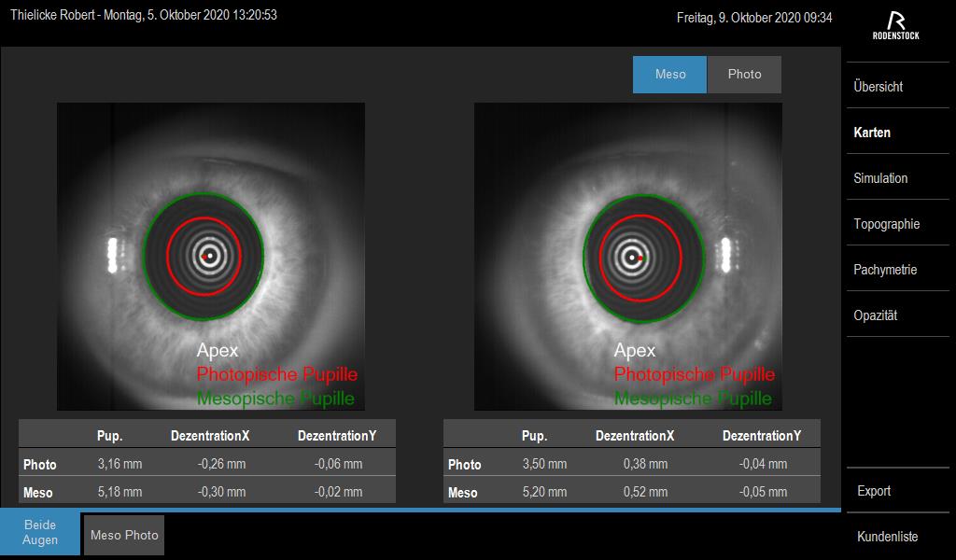956x560 pixels.
Task: Click the Mesopische Pupille legend on right image
Action: pyautogui.click(x=693, y=399)
